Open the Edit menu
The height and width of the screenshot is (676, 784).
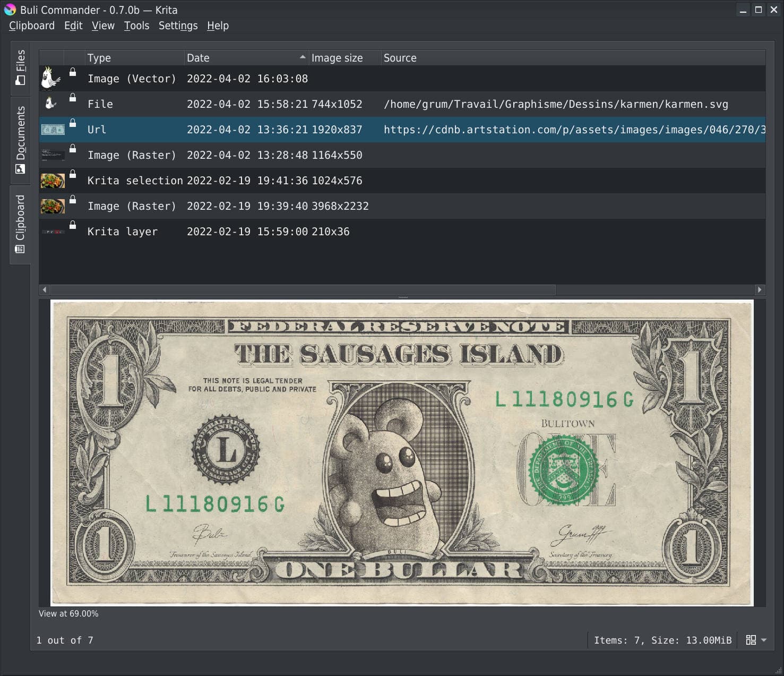73,25
